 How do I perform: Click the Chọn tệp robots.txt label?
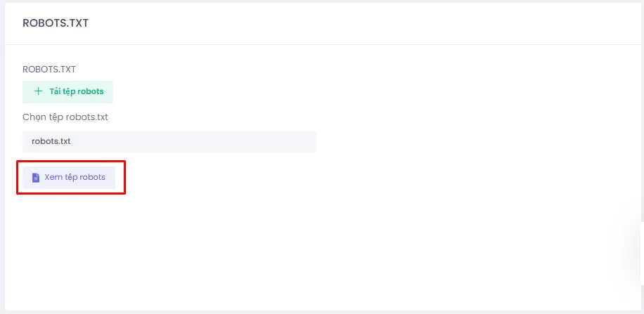[x=65, y=117]
